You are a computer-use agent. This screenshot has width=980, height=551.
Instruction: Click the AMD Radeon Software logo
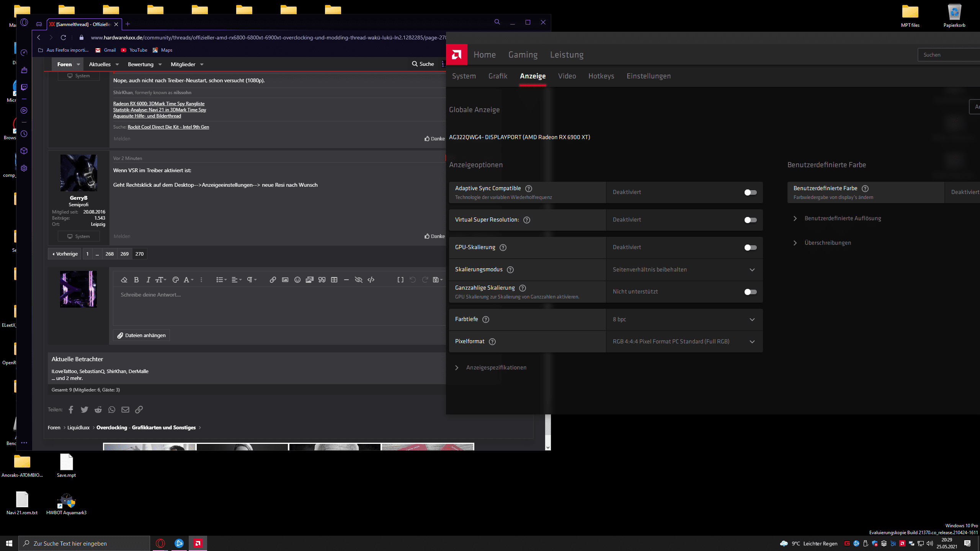coord(457,55)
